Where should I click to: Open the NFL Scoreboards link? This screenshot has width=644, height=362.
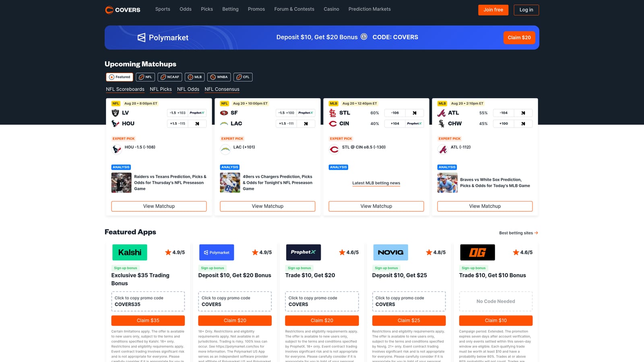[x=125, y=89]
